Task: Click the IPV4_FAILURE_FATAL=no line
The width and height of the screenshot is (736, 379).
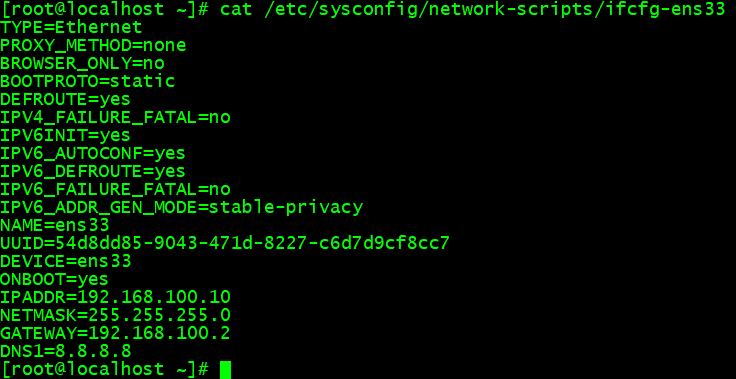Action: coord(115,117)
